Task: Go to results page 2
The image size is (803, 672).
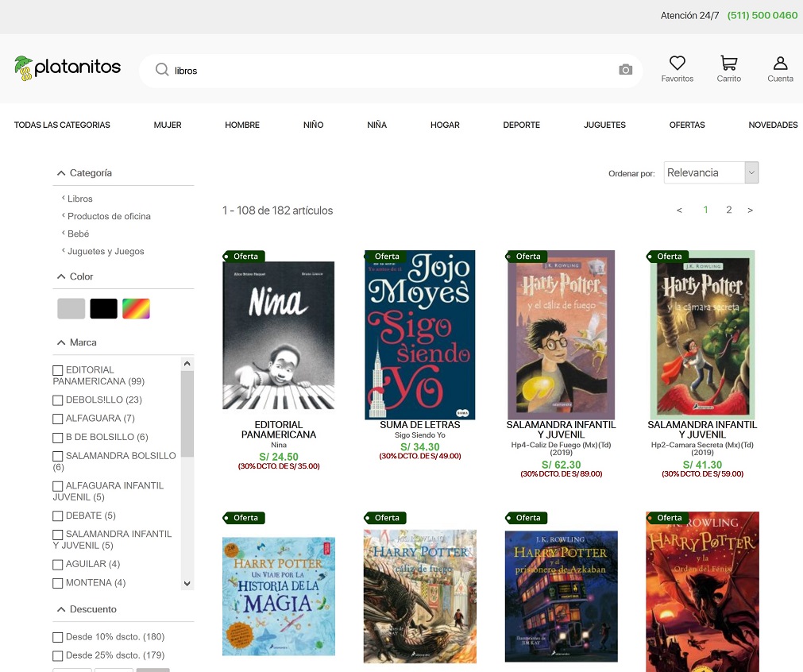Action: point(729,210)
